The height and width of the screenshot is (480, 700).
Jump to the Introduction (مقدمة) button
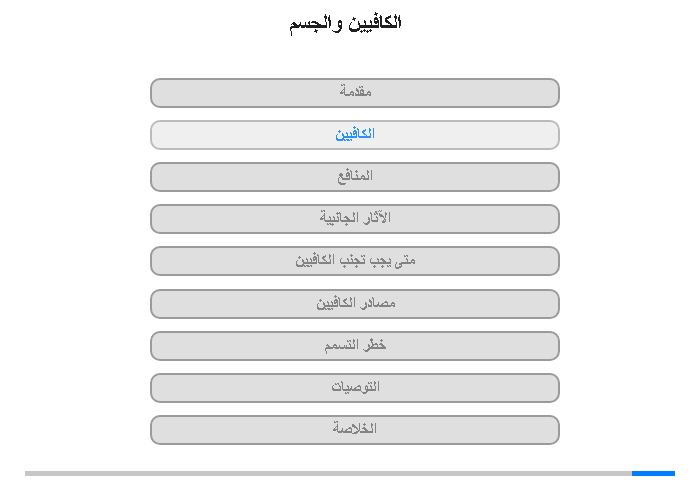[355, 93]
